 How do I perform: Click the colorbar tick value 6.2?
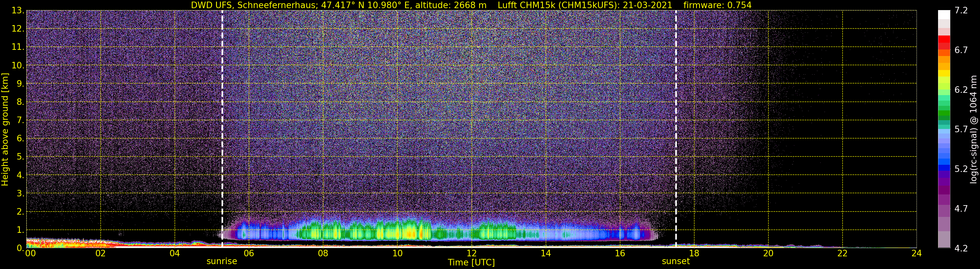point(961,90)
